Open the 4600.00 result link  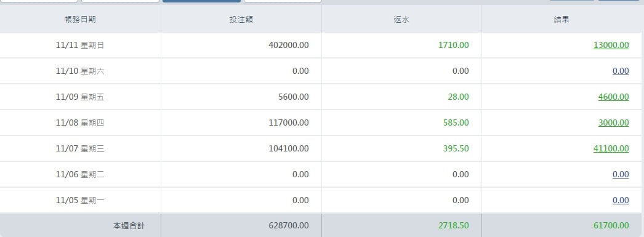pos(613,97)
